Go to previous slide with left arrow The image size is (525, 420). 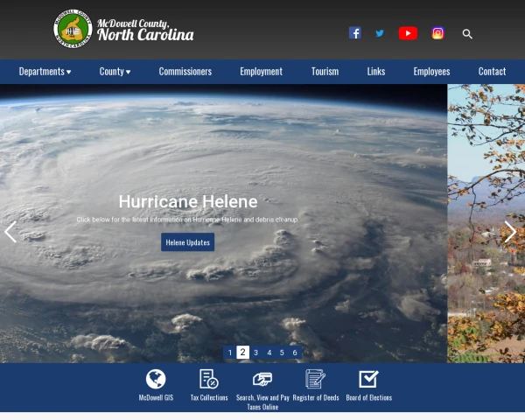[x=10, y=232]
